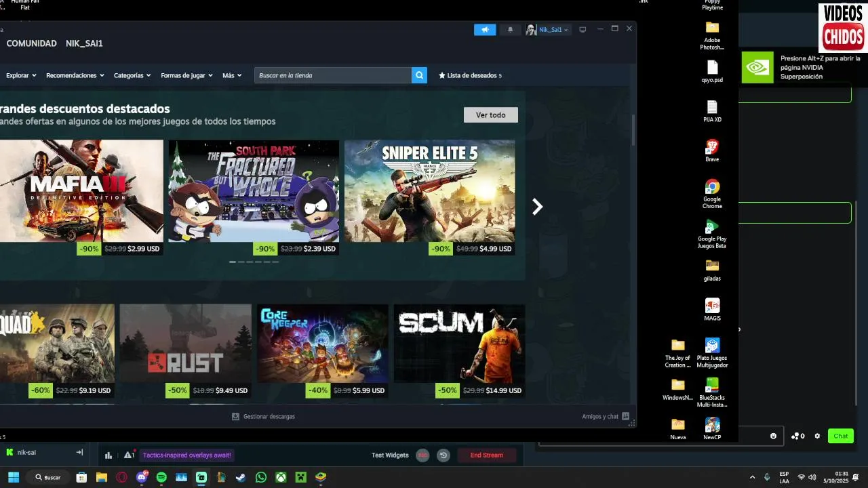This screenshot has height=488, width=868.
Task: Advance the carousel with right arrow
Action: [x=537, y=207]
